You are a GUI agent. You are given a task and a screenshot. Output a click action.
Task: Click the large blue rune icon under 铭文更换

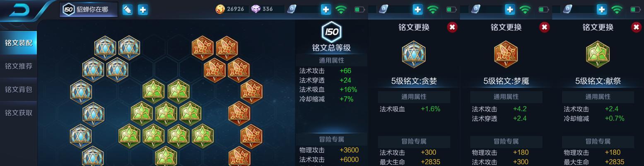pos(414,54)
